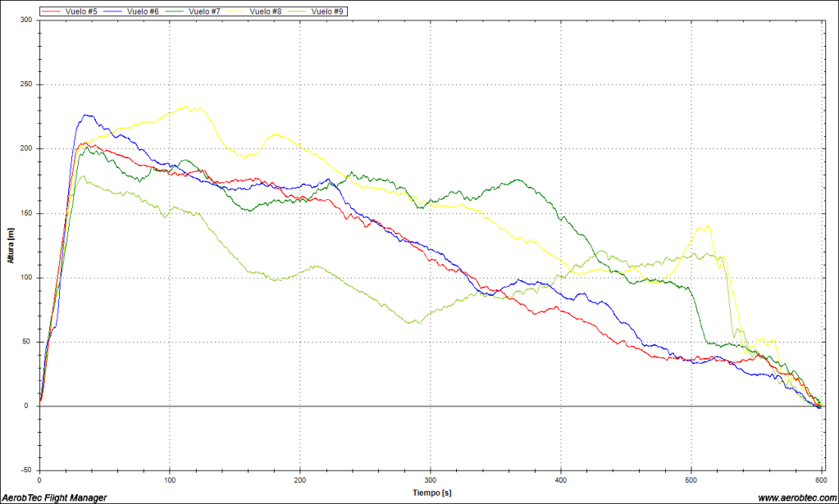
Task: Click the Vuelo #6 legend label
Action: [142, 11]
